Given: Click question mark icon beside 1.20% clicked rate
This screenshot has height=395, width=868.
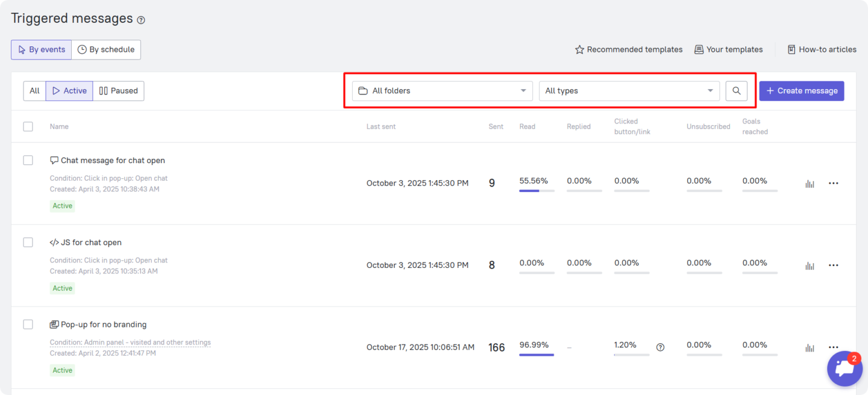Looking at the screenshot, I should coord(660,347).
